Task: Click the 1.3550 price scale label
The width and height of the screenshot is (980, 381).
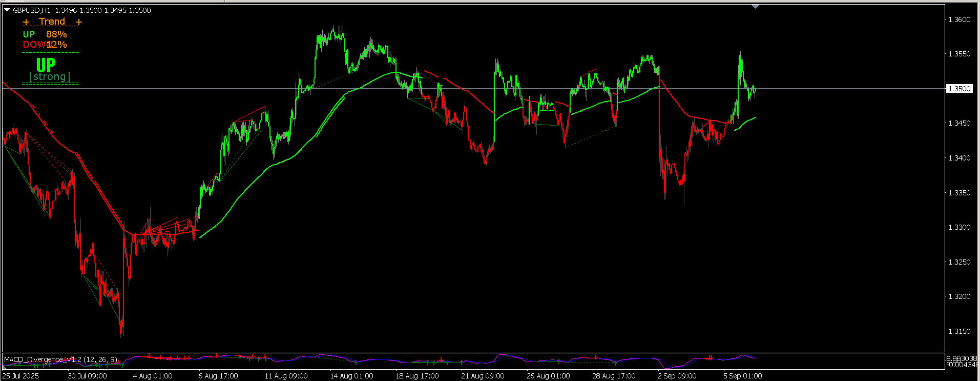Action: pos(960,54)
